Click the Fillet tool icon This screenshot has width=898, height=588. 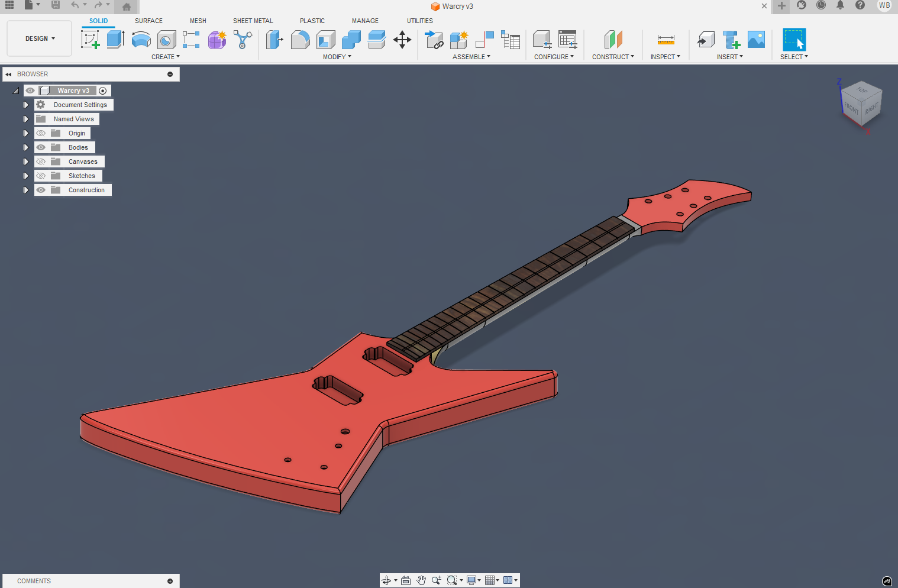(300, 40)
